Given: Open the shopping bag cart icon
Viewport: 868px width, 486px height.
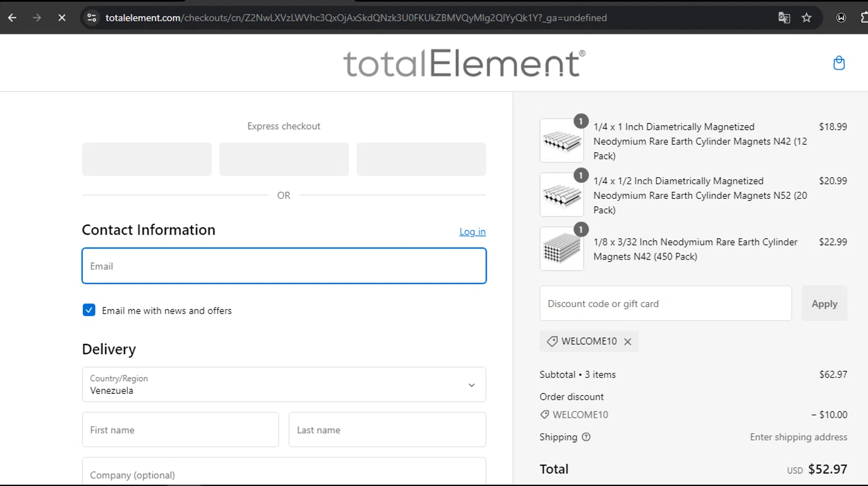Looking at the screenshot, I should [x=839, y=63].
